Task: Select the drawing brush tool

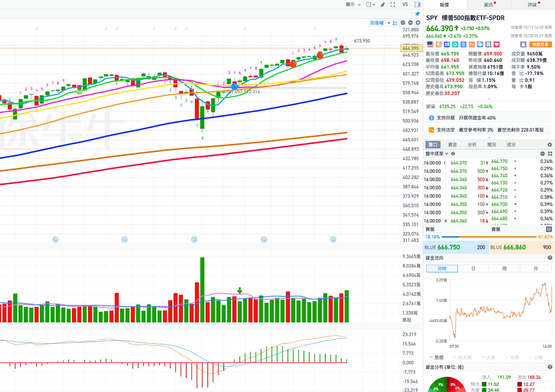Action: (x=383, y=5)
